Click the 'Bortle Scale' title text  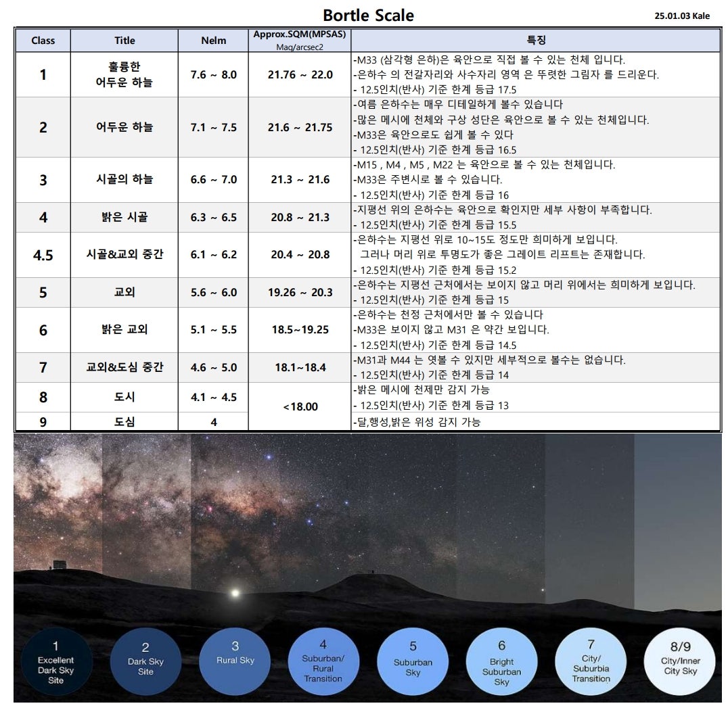368,15
